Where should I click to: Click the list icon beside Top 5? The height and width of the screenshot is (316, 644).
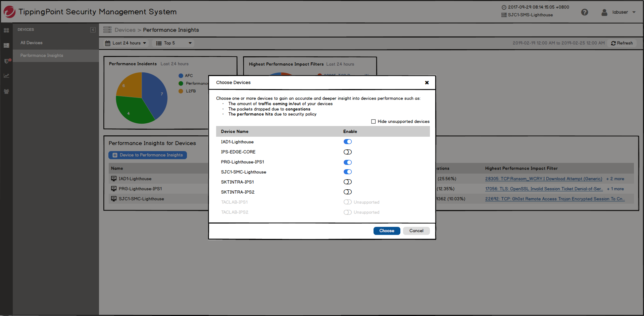[x=159, y=43]
